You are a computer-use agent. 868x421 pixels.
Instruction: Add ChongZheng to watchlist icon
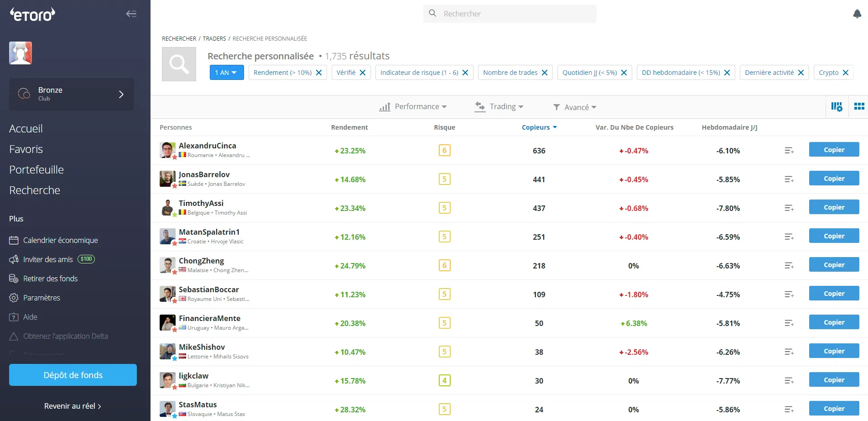coord(789,266)
